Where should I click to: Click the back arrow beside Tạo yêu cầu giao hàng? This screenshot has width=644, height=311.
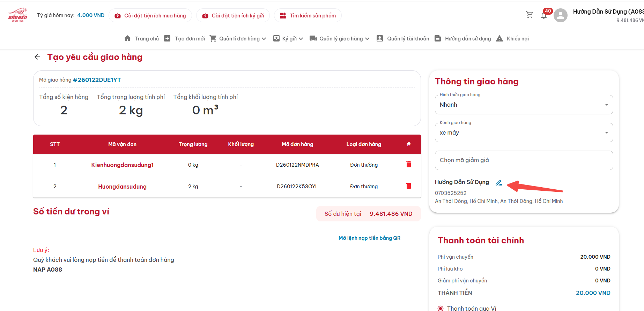pos(37,57)
